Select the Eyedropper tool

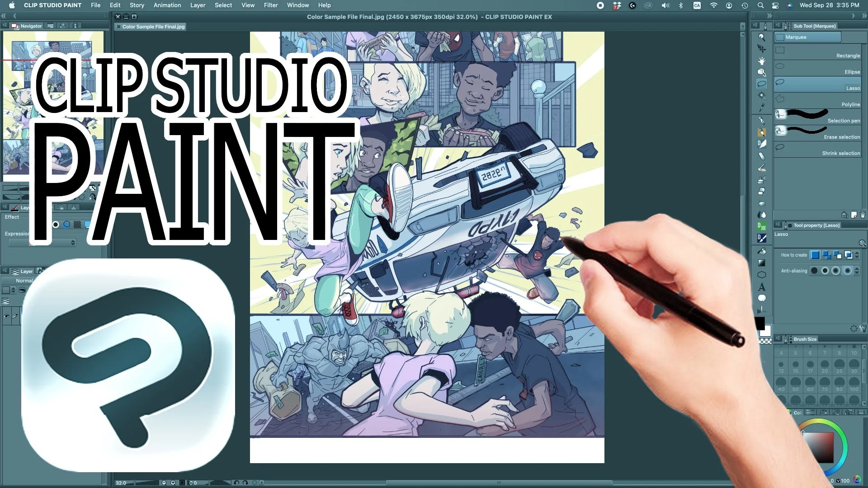[761, 108]
